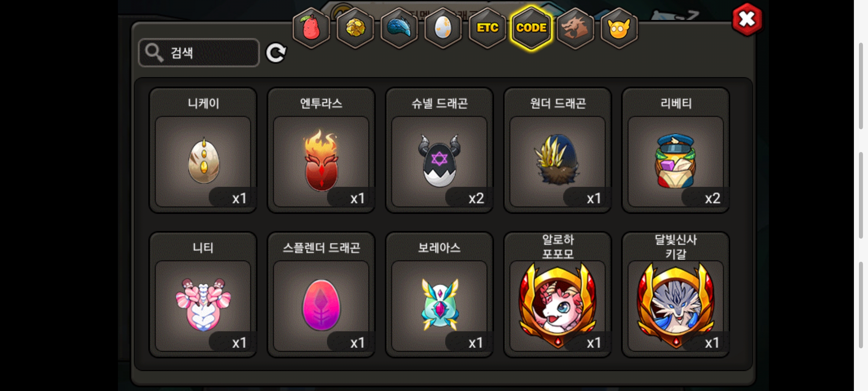This screenshot has width=868, height=391.
Task: Pick the 달빛신사 키갈 dragon badge
Action: (676, 295)
